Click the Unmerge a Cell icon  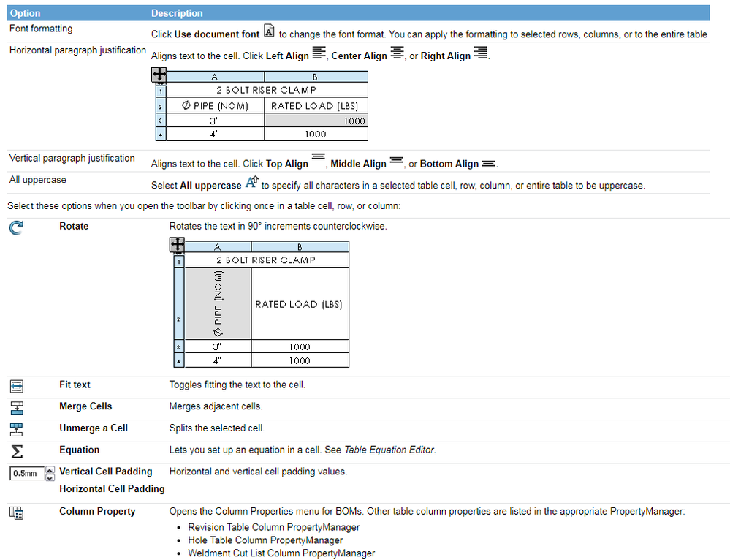pyautogui.click(x=16, y=430)
